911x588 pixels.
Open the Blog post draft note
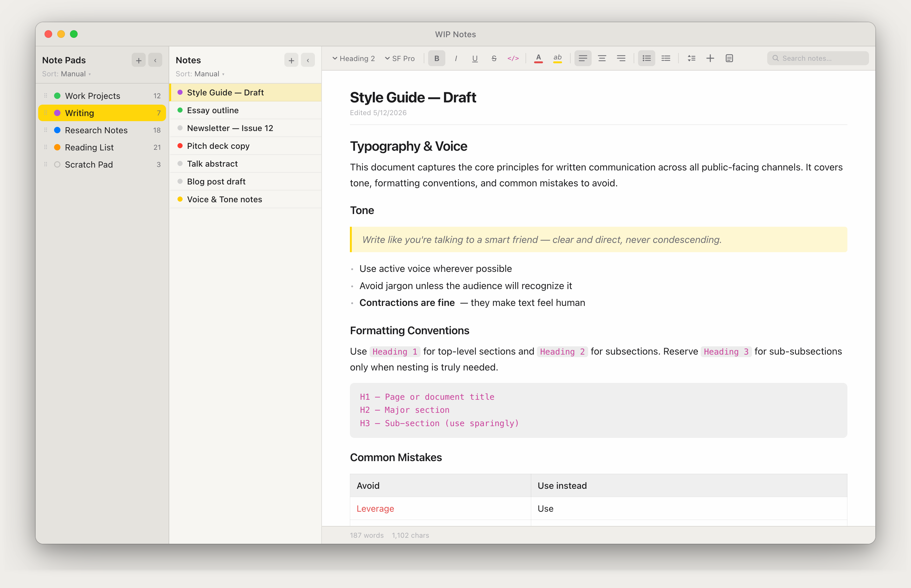coord(246,182)
